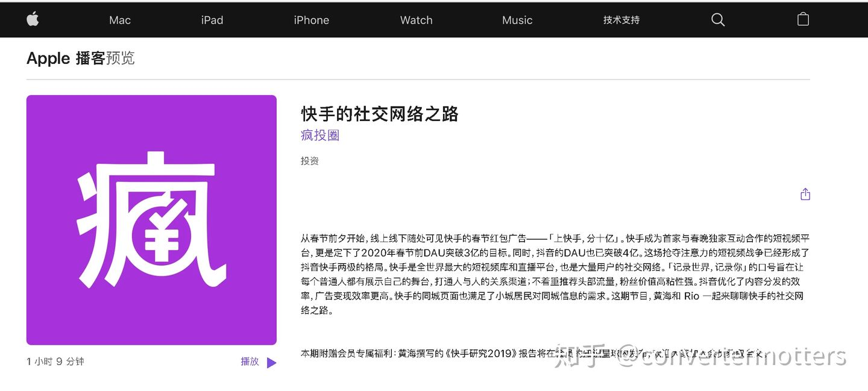This screenshot has height=391, width=868.
Task: Click the line starting 本期附赠会员专属福利
Action: point(533,354)
